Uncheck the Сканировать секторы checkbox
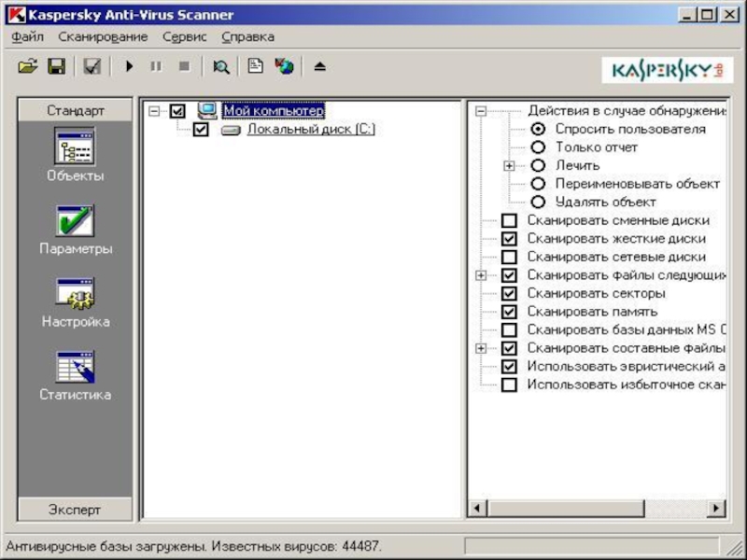Viewport: 747px width, 560px height. (509, 293)
